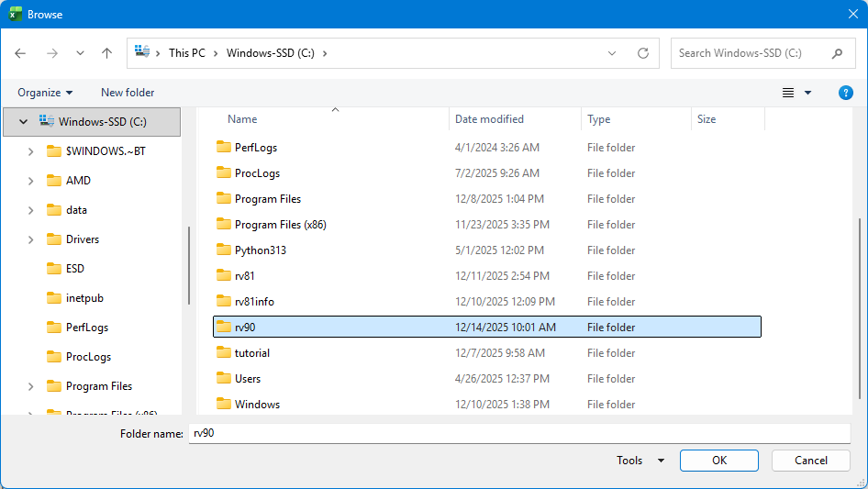Viewport: 868px width, 489px height.
Task: Click the search magnifier icon
Action: [x=837, y=53]
